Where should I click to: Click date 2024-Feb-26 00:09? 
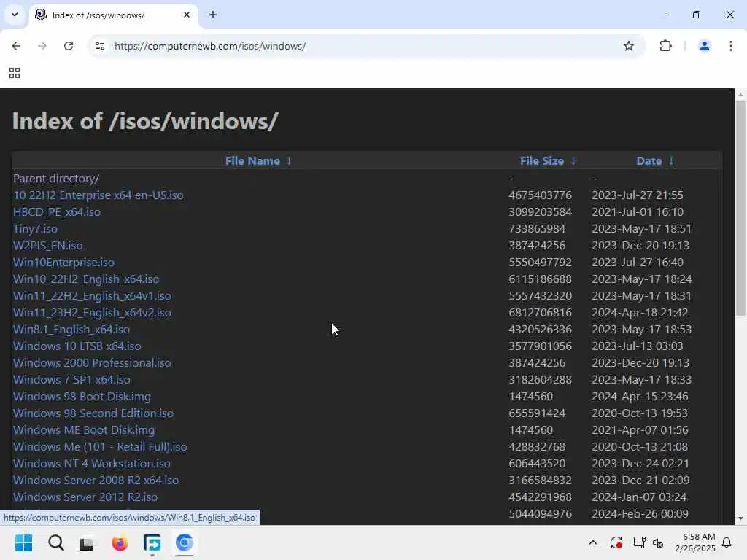point(640,514)
